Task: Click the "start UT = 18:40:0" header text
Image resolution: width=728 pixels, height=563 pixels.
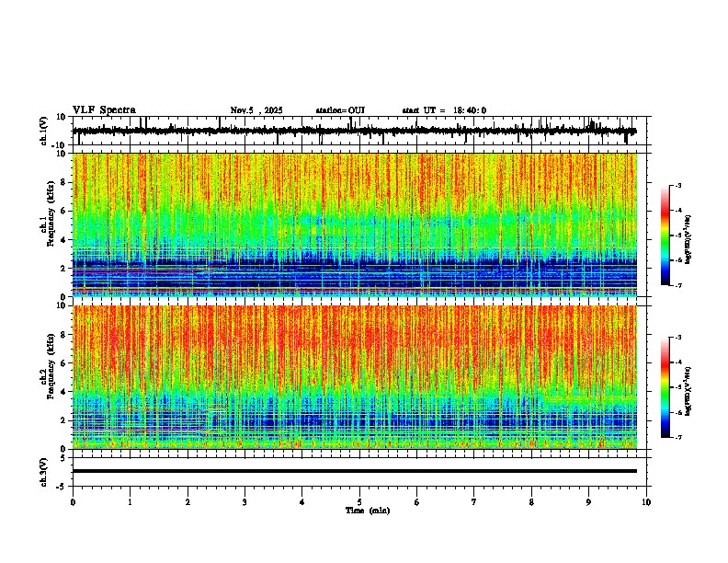Action: pos(444,110)
